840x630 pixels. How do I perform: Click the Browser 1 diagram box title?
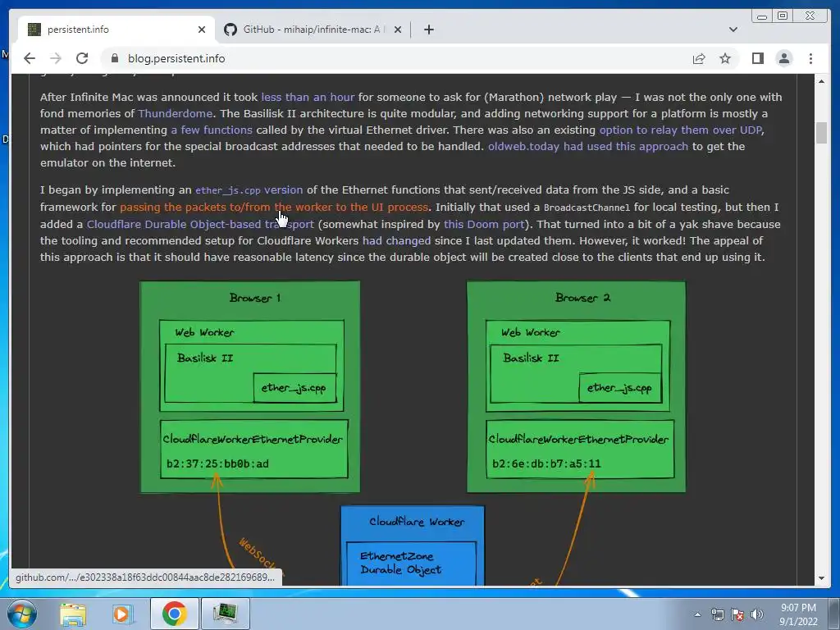pyautogui.click(x=254, y=298)
